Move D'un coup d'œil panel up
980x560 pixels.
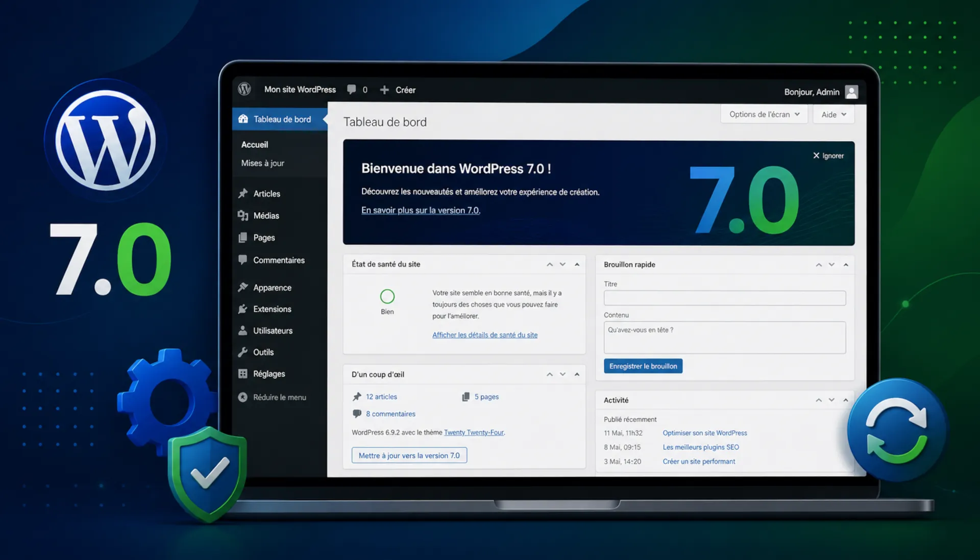[x=550, y=374]
